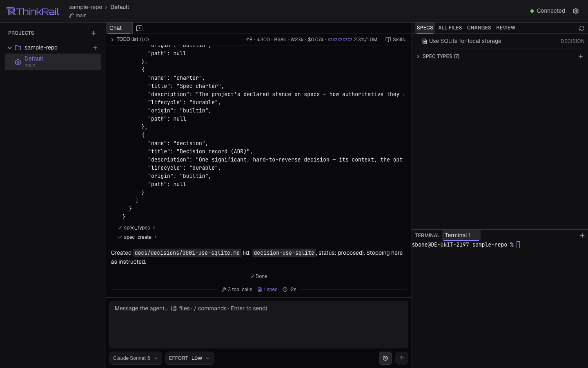
Task: Click the main branch label in header
Action: point(81,16)
